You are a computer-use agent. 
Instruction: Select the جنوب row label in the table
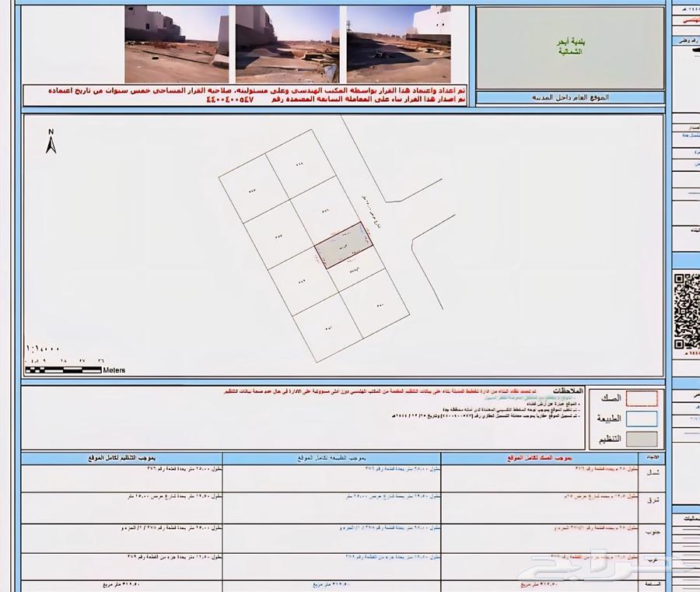coord(653,534)
